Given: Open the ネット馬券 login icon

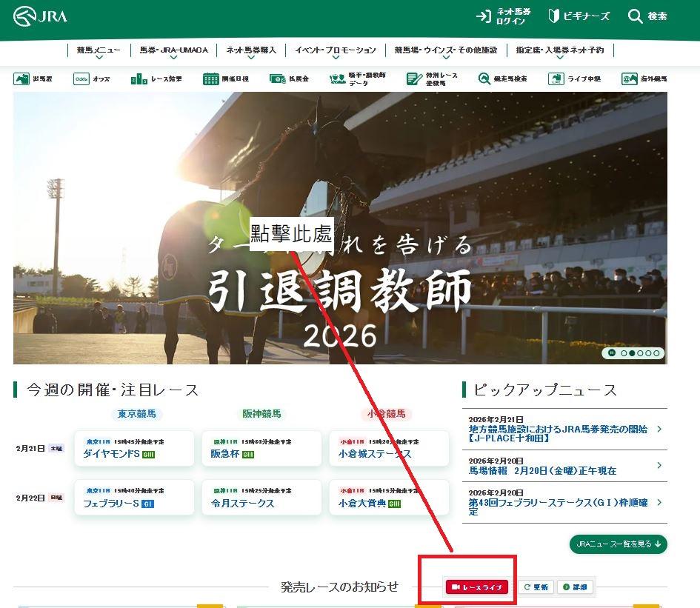Looking at the screenshot, I should click(484, 16).
